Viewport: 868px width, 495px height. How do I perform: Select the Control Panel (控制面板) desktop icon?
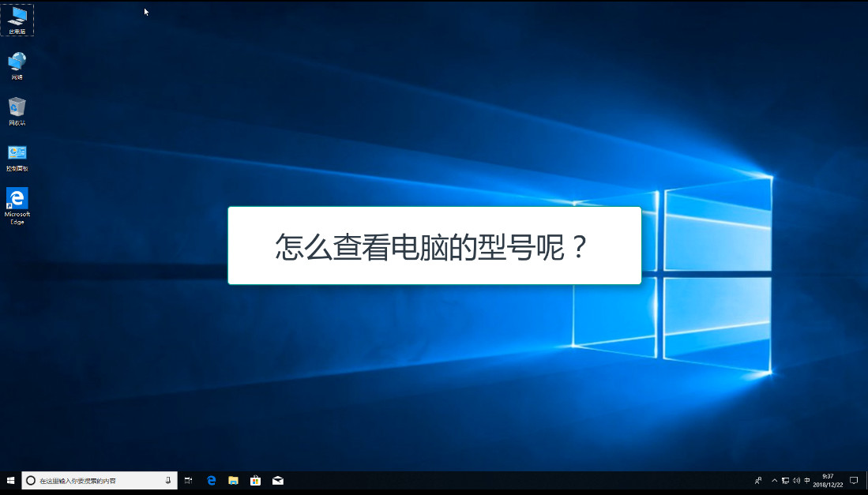[x=17, y=155]
